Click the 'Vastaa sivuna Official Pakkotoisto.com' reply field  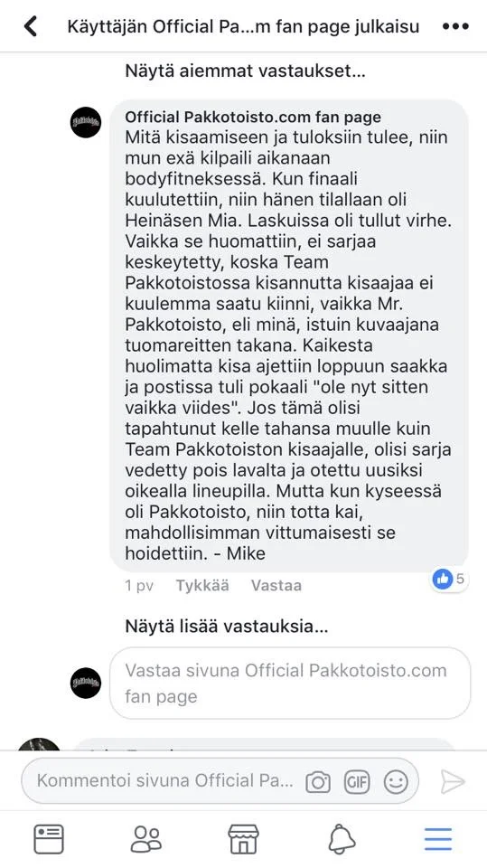click(290, 684)
